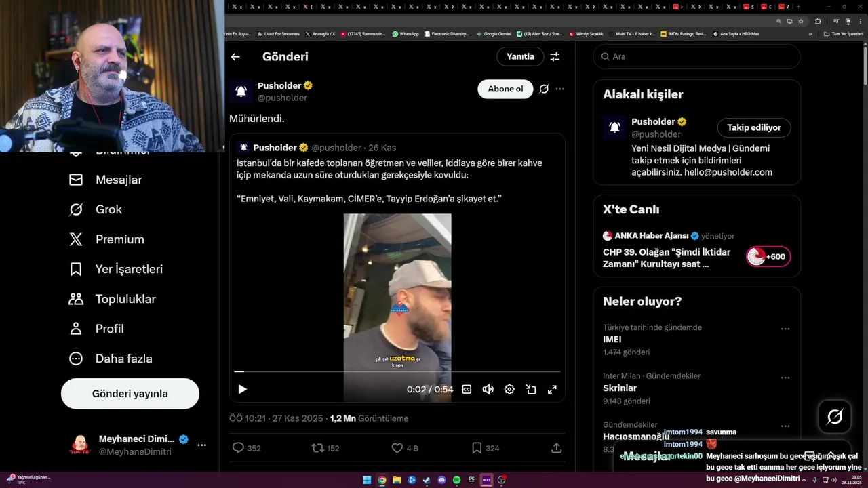Open options for Skriniar trend
Screen dimensions: 868x488
[x=785, y=378]
